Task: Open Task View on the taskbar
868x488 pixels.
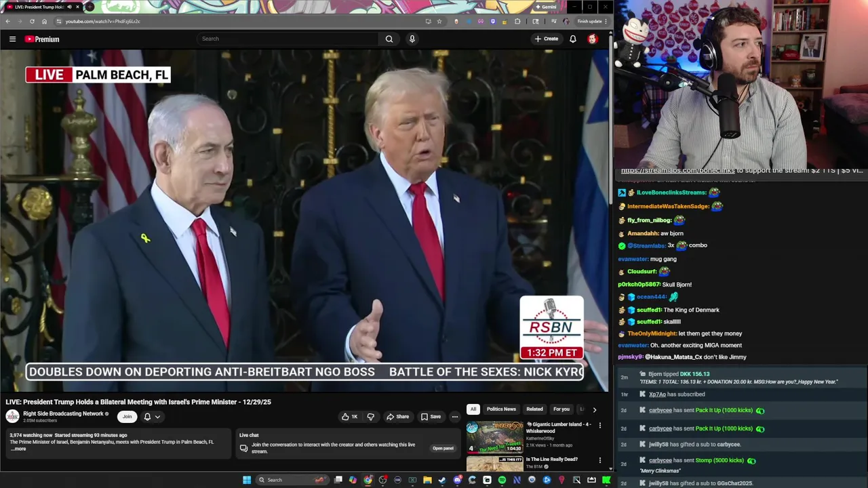Action: [x=338, y=480]
